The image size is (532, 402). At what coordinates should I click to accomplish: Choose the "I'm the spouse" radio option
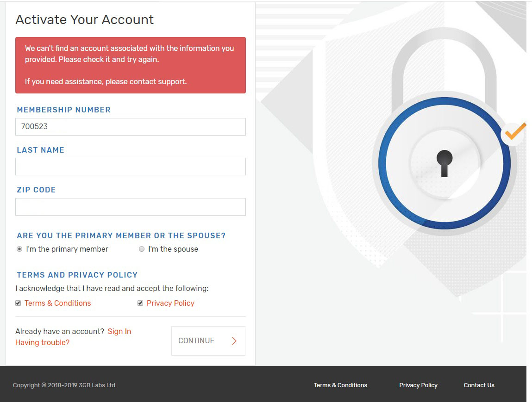coord(142,249)
